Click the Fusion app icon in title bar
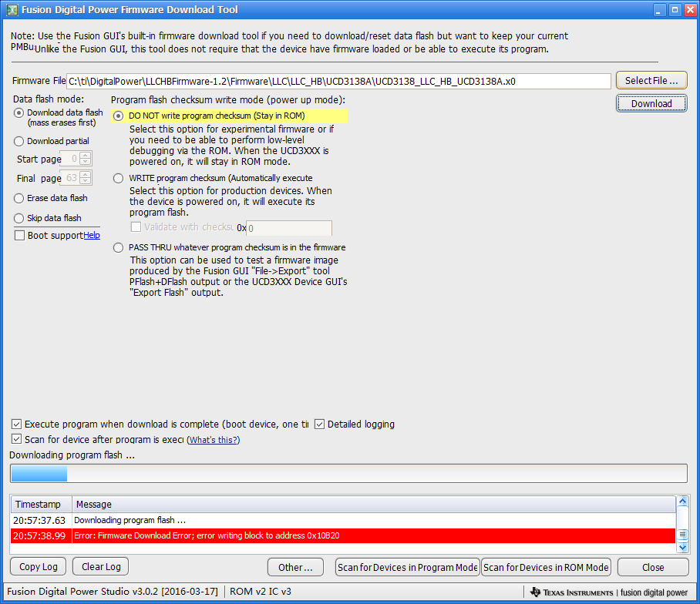 pyautogui.click(x=12, y=10)
